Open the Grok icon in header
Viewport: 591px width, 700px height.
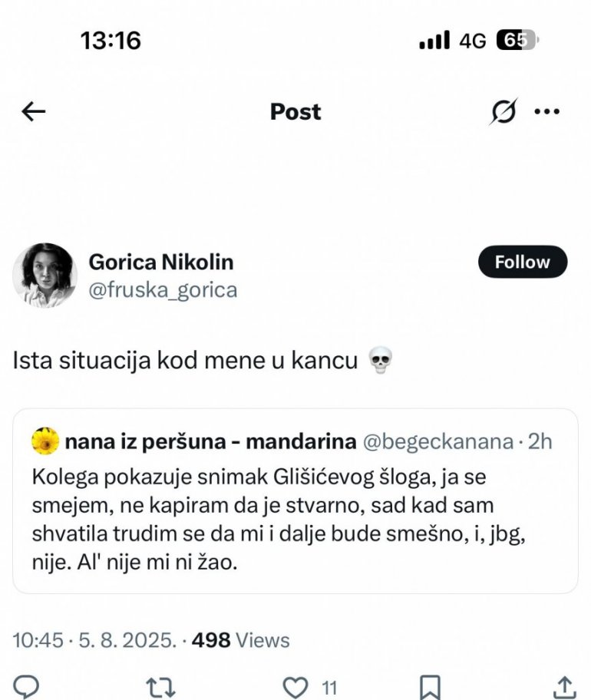pyautogui.click(x=504, y=112)
